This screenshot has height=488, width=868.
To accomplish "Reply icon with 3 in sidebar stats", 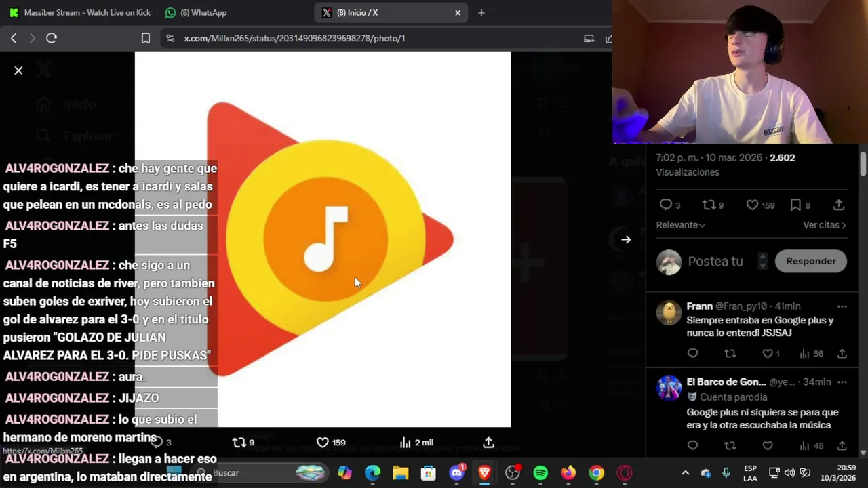I will 669,205.
